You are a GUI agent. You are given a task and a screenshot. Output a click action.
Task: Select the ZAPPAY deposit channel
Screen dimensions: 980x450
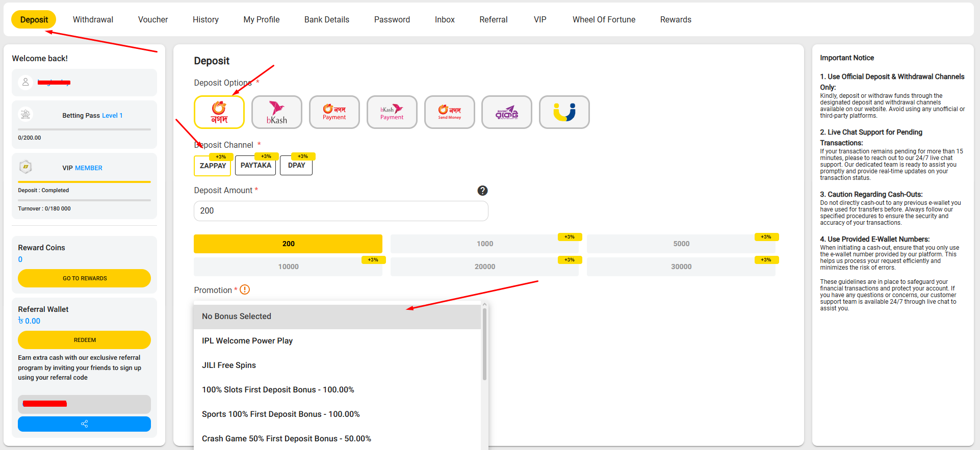(213, 166)
